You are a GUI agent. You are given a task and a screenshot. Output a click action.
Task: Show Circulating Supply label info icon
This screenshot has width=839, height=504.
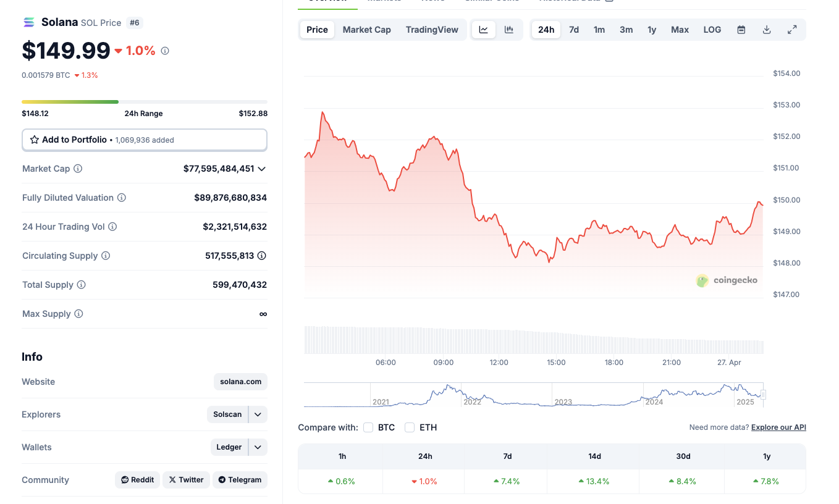coord(106,256)
